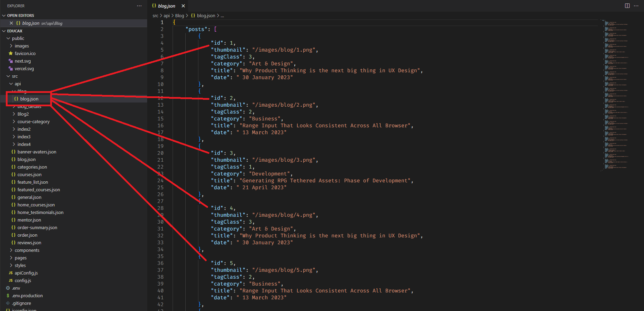Expand the course-category folder
The image size is (644, 311).
tap(33, 121)
